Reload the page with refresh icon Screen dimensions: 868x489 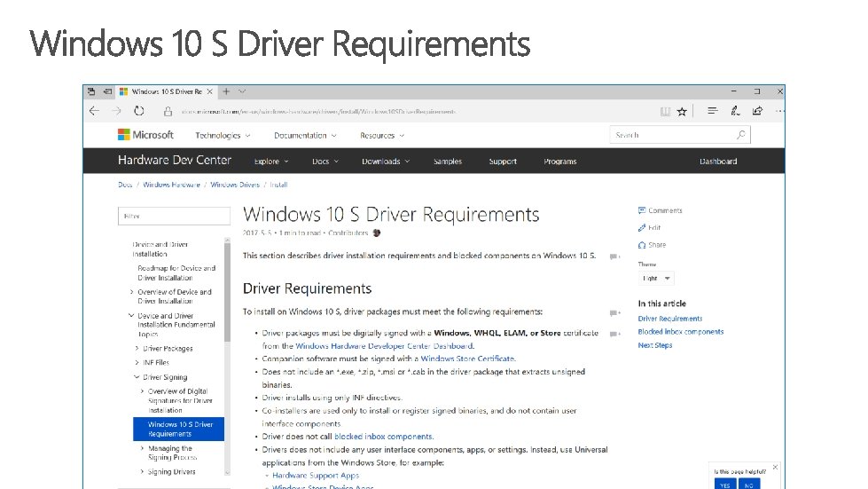click(x=139, y=111)
